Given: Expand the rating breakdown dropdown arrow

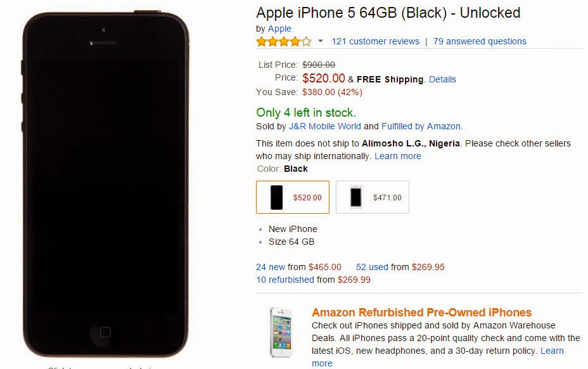Looking at the screenshot, I should pos(321,42).
